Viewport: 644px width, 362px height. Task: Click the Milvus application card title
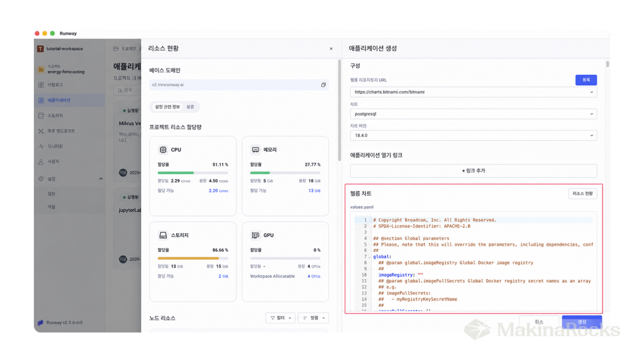pos(130,124)
